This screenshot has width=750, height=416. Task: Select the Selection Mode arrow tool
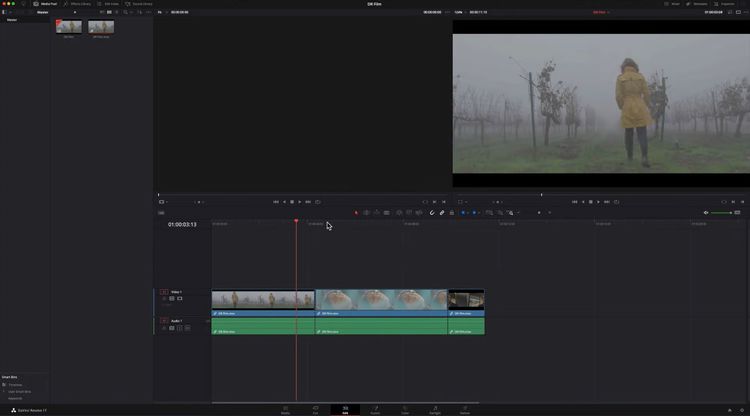[356, 213]
